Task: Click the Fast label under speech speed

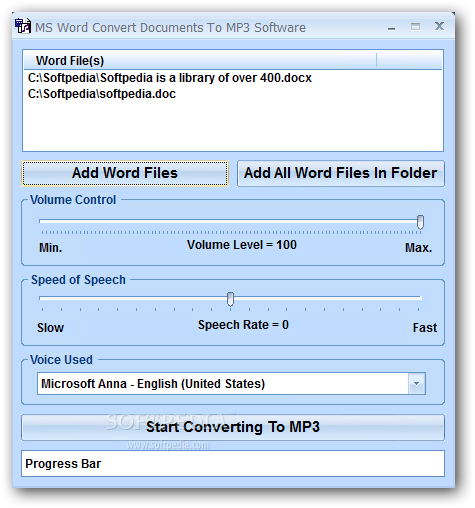Action: 425,328
